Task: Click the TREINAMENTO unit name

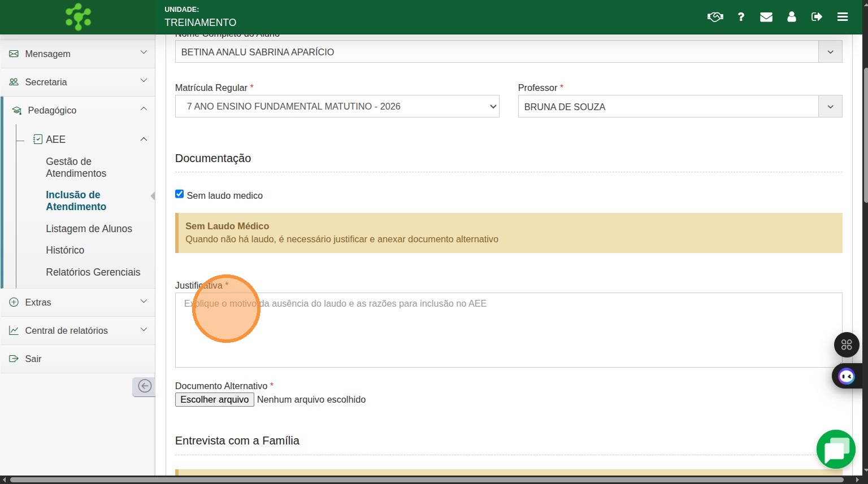Action: coord(201,23)
